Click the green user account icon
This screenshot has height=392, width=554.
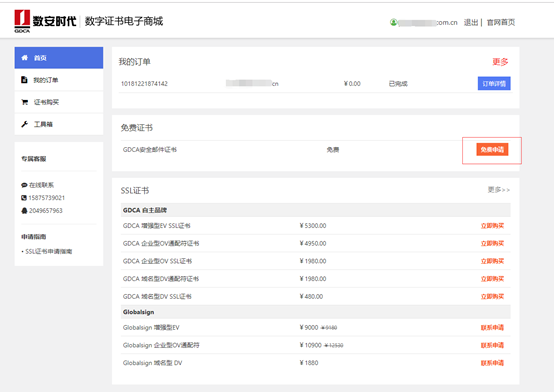pyautogui.click(x=393, y=22)
